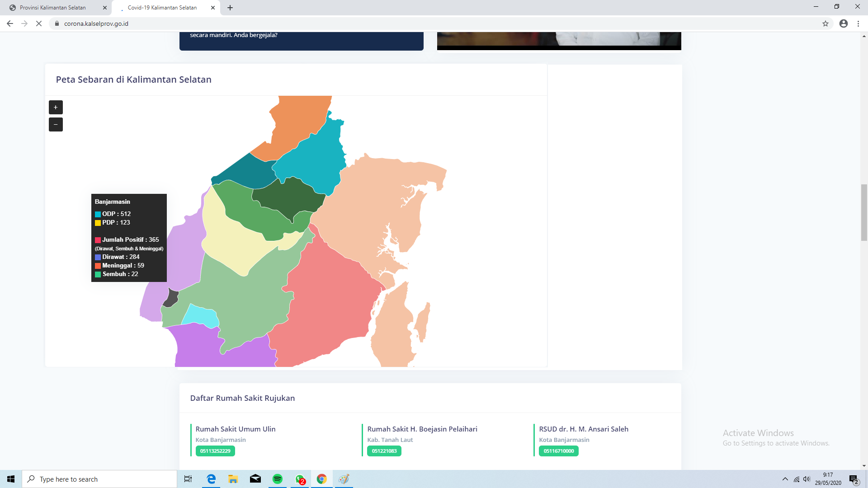868x488 pixels.
Task: Open Microsoft Edge from taskbar
Action: [x=211, y=479]
